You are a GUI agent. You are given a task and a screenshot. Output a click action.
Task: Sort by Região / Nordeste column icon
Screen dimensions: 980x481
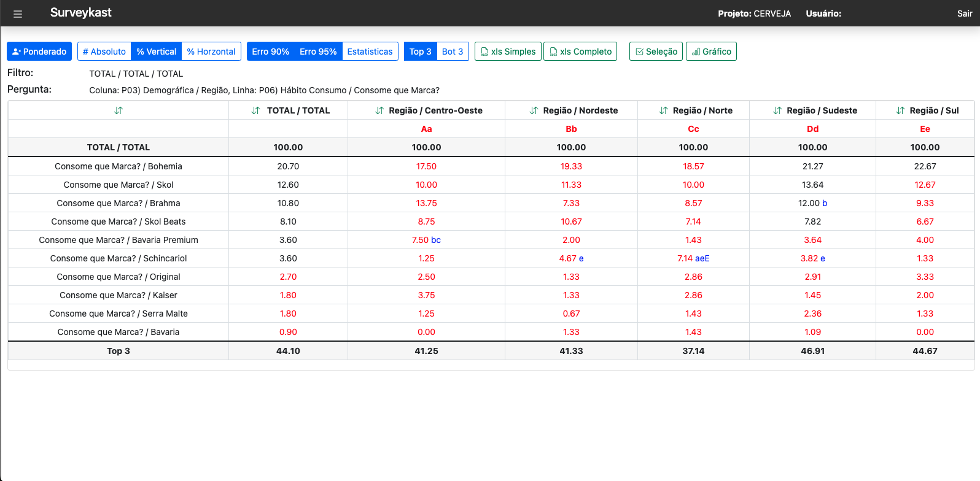(x=534, y=110)
